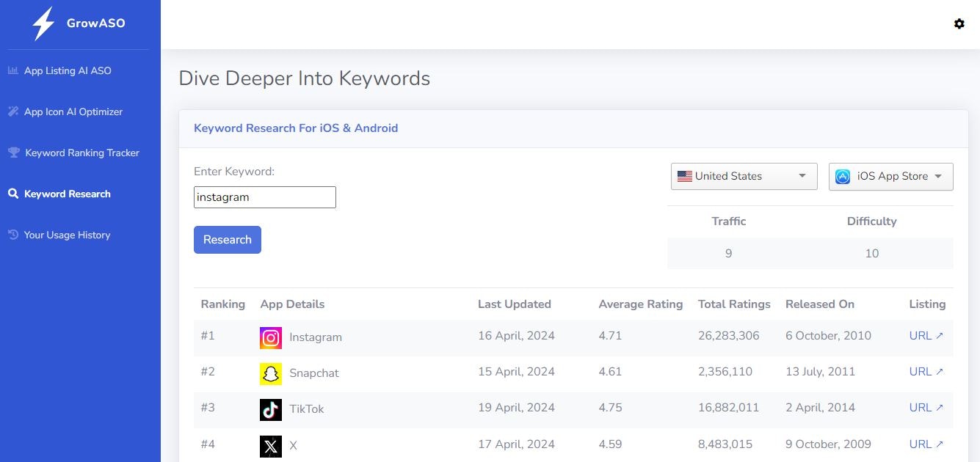Go to App Icon AI Optimizer
This screenshot has width=980, height=462.
[73, 111]
